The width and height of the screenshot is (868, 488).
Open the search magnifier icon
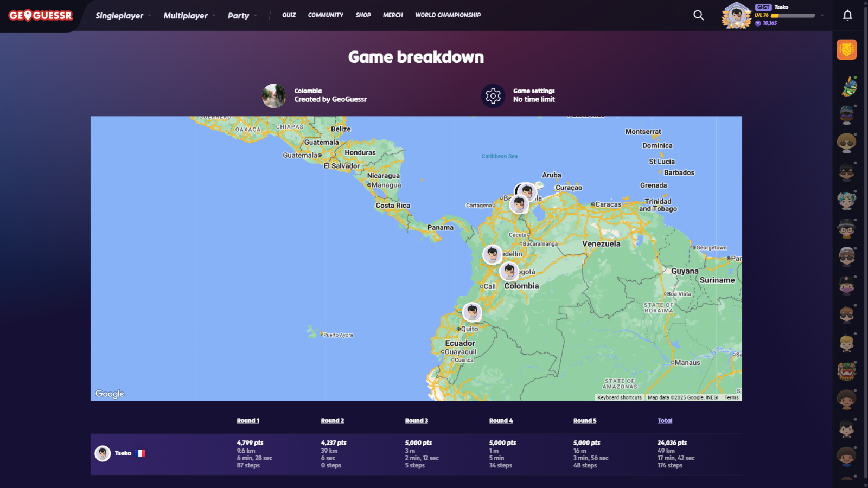pos(698,15)
